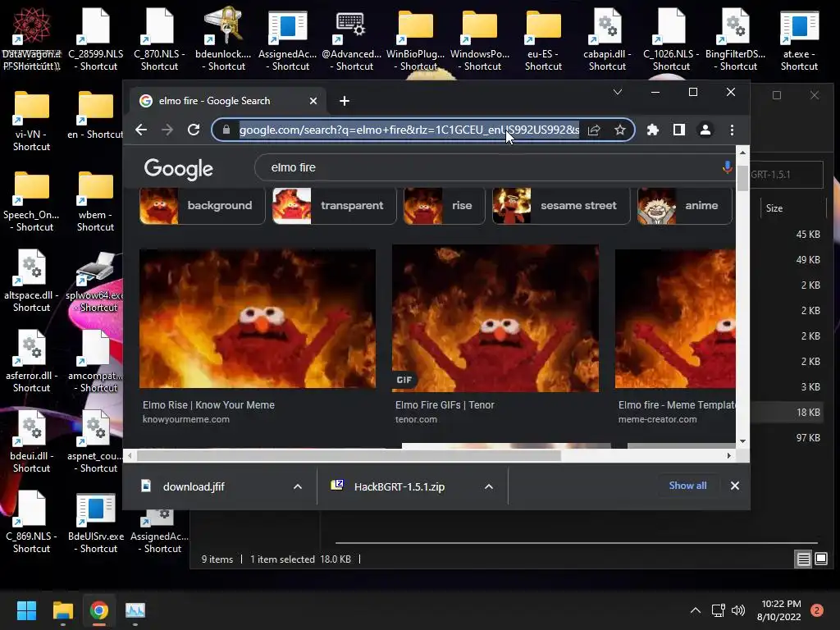Click the Chrome taskbar icon
Image resolution: width=840 pixels, height=630 pixels.
coord(98,610)
